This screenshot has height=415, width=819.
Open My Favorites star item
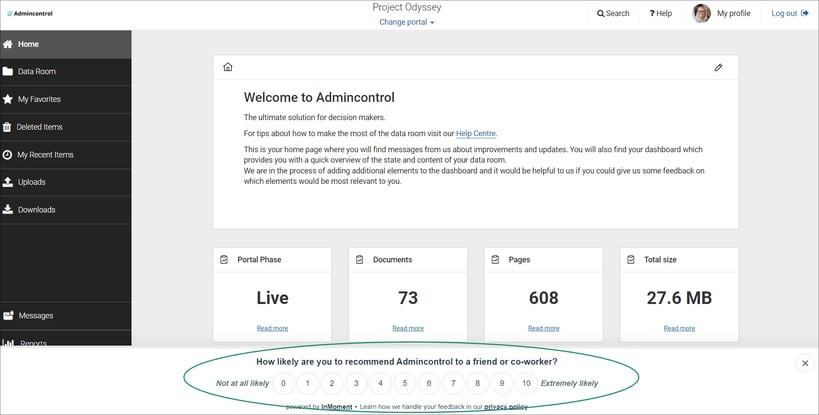(x=66, y=99)
